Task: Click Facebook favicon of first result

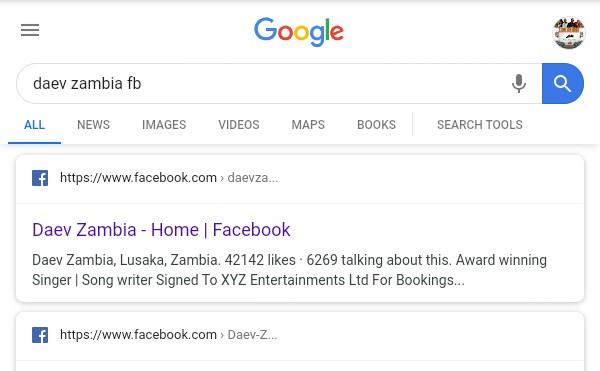Action: 40,178
